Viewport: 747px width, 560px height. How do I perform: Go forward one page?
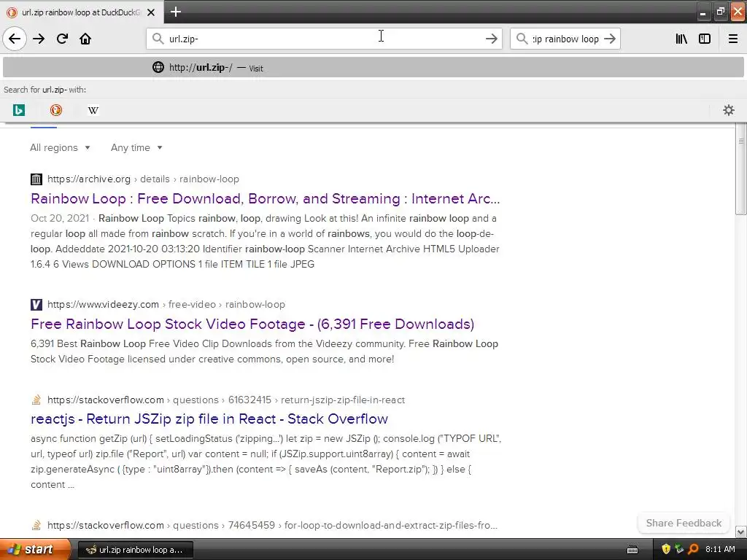[x=39, y=39]
